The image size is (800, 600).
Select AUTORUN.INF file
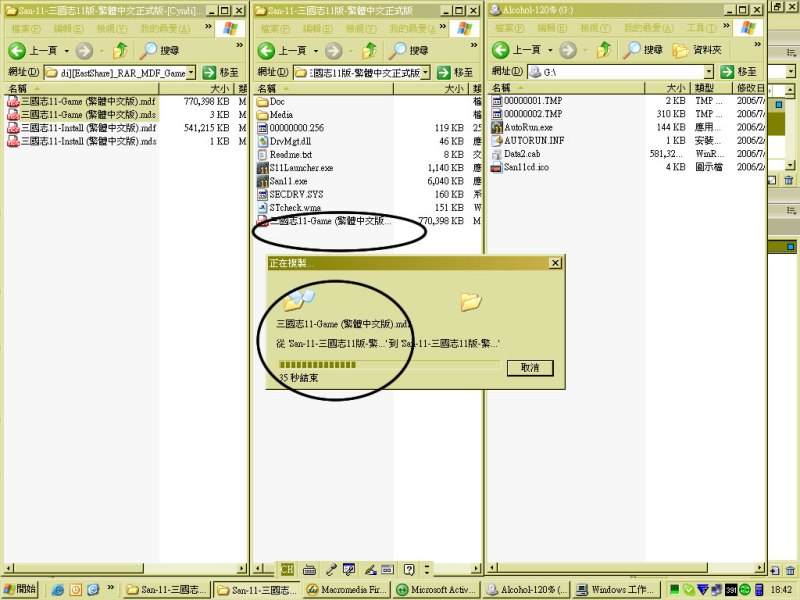(x=528, y=140)
